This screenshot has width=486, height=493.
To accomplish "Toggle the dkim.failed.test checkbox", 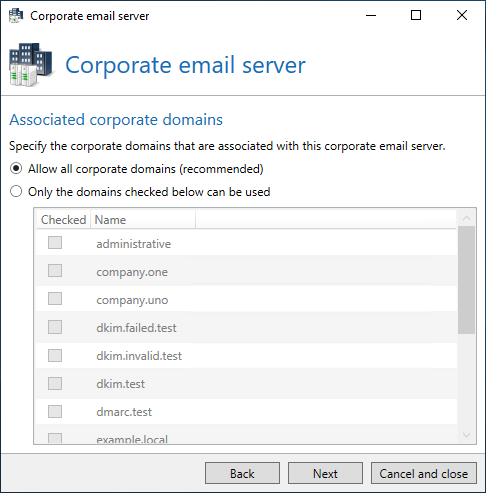I will [55, 327].
